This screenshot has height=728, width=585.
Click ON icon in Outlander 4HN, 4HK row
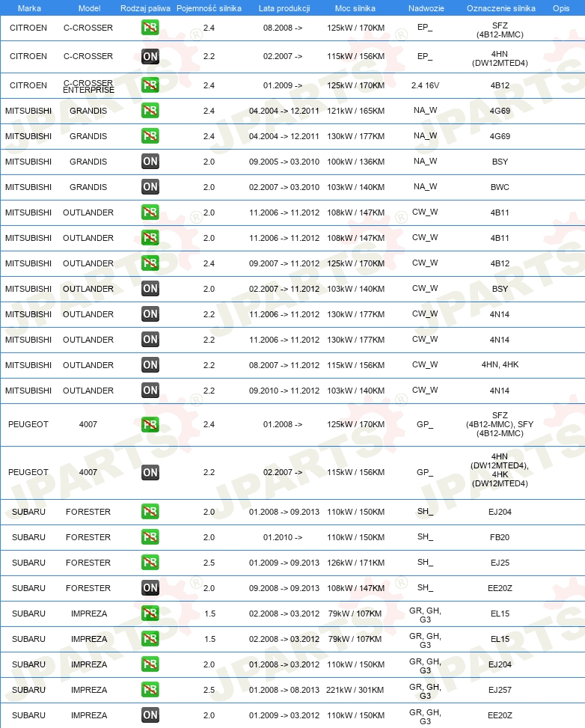tap(150, 364)
